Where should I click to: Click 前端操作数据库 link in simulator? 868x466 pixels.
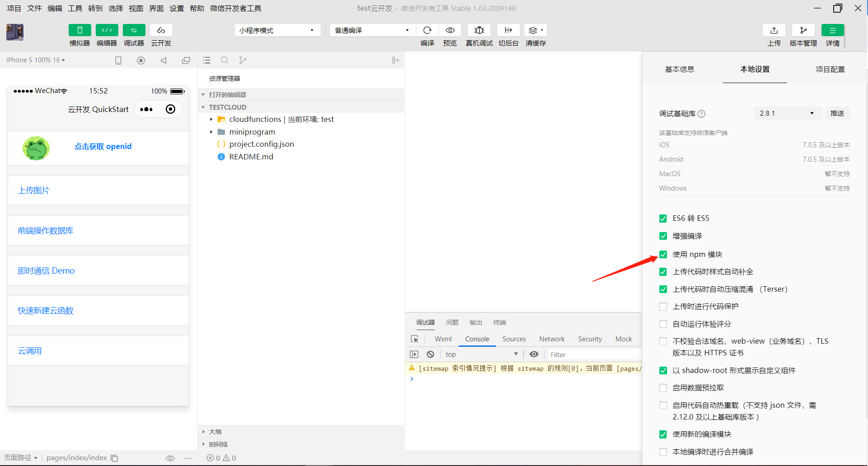click(46, 231)
